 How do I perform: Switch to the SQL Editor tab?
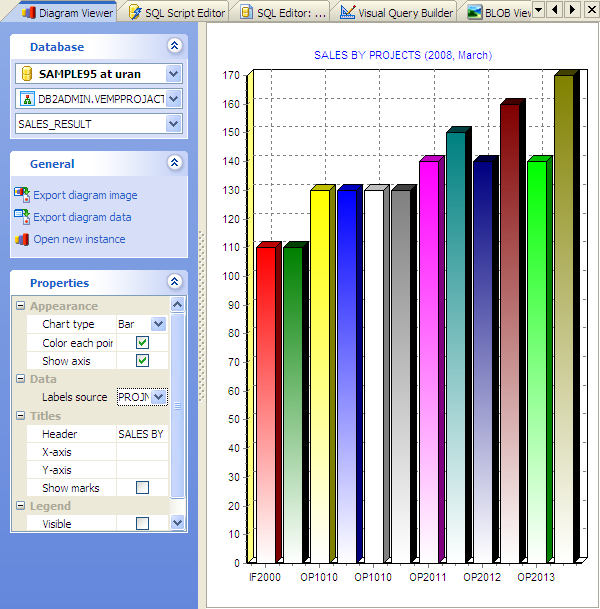tap(290, 13)
